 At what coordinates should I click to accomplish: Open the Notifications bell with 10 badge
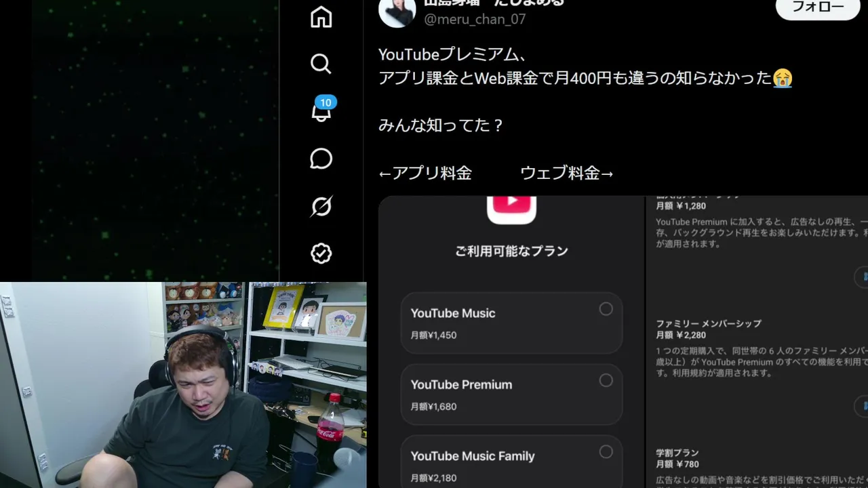click(x=321, y=110)
